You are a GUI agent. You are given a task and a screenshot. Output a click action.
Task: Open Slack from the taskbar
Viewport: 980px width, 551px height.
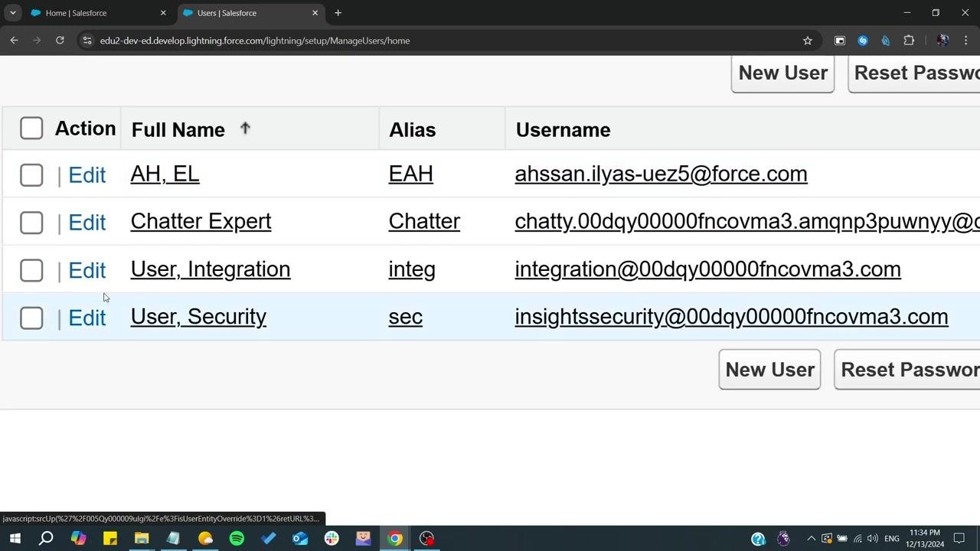pyautogui.click(x=332, y=538)
